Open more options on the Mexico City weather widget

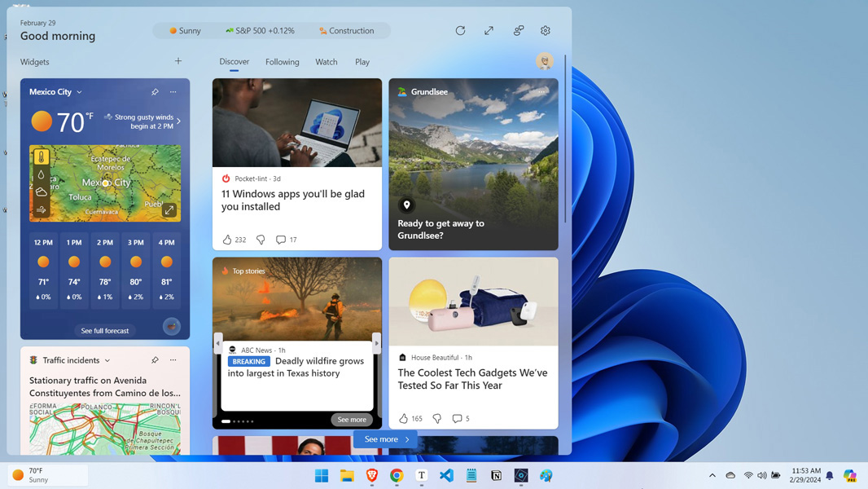pos(173,92)
